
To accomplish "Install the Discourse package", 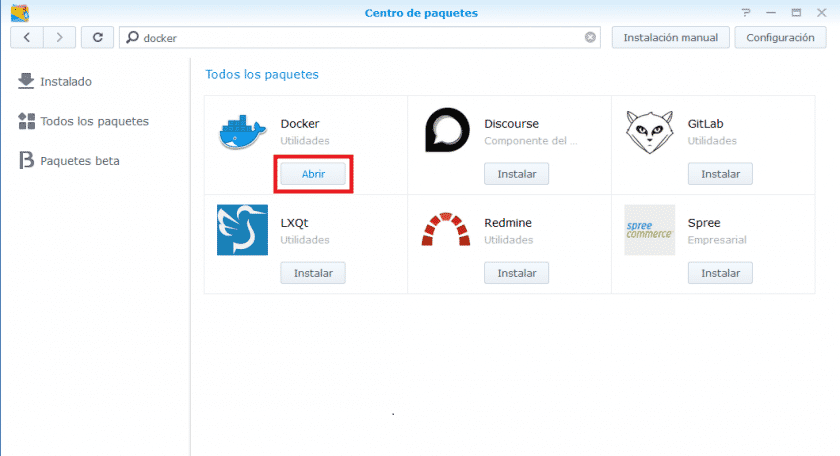I will click(x=516, y=174).
